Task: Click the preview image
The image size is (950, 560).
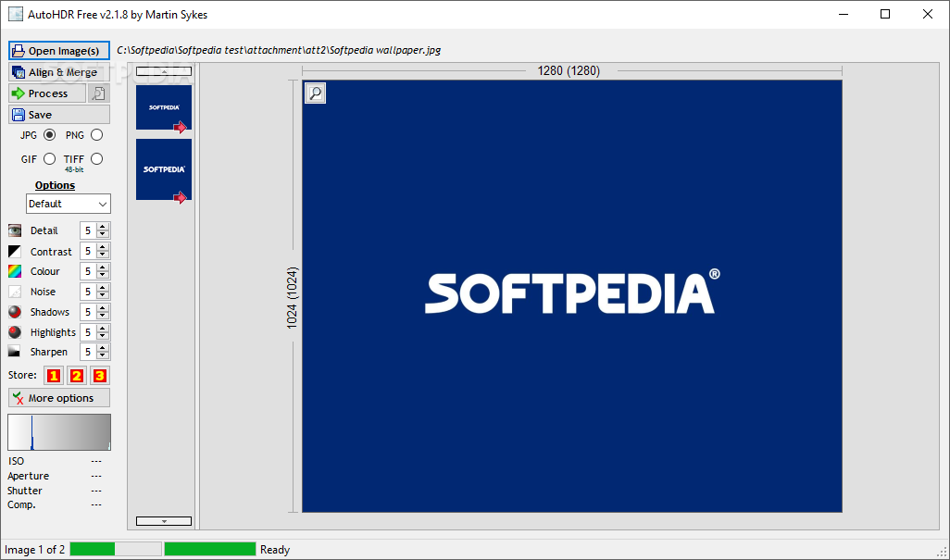Action: pos(572,296)
